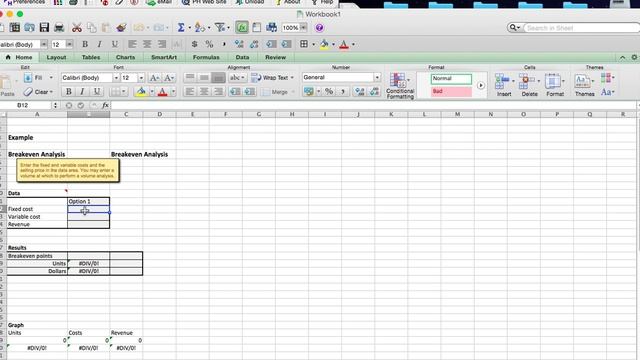This screenshot has height=360, width=640.
Task: Open the number format General dropdown
Action: 377,78
